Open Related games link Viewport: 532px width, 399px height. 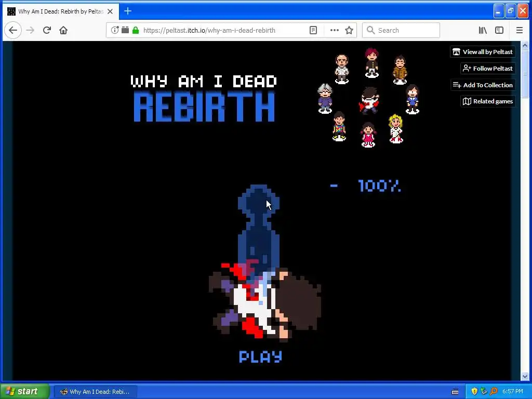488,101
